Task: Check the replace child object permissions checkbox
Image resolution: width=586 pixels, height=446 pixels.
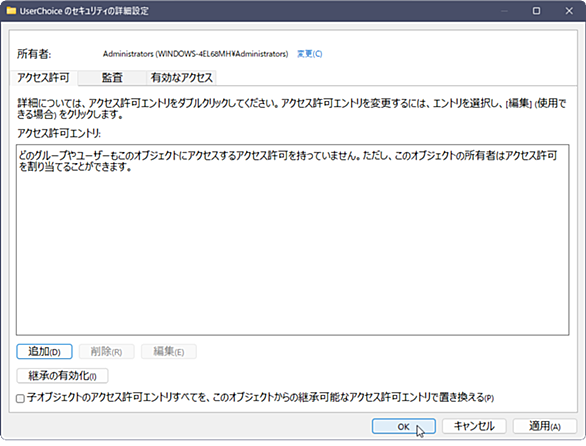Action: coord(21,398)
